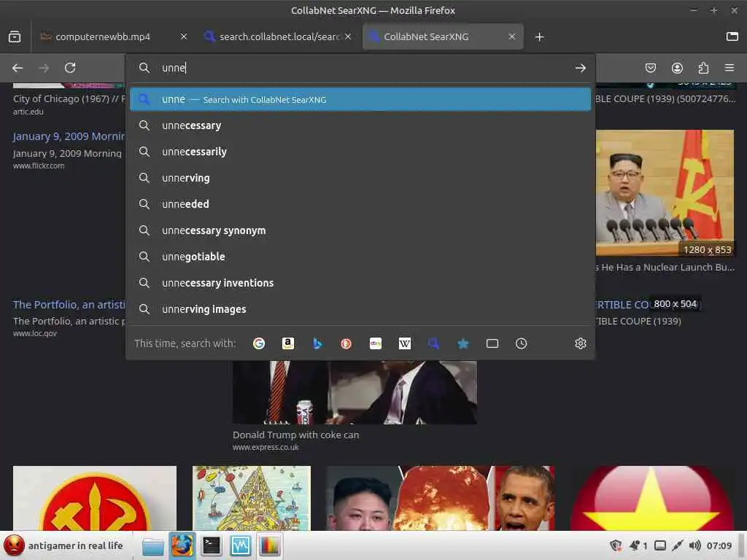
Task: Search this time with Amazon
Action: pos(287,343)
